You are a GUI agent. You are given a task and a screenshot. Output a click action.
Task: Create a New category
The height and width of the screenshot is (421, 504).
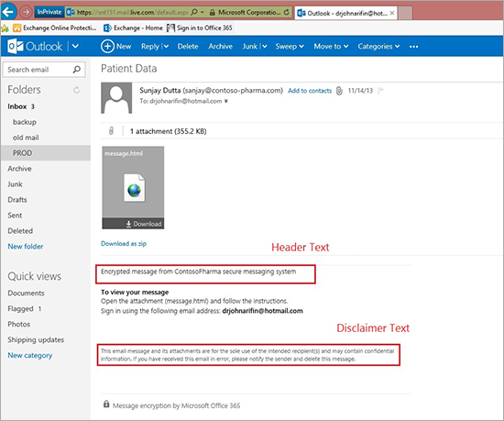tap(30, 355)
